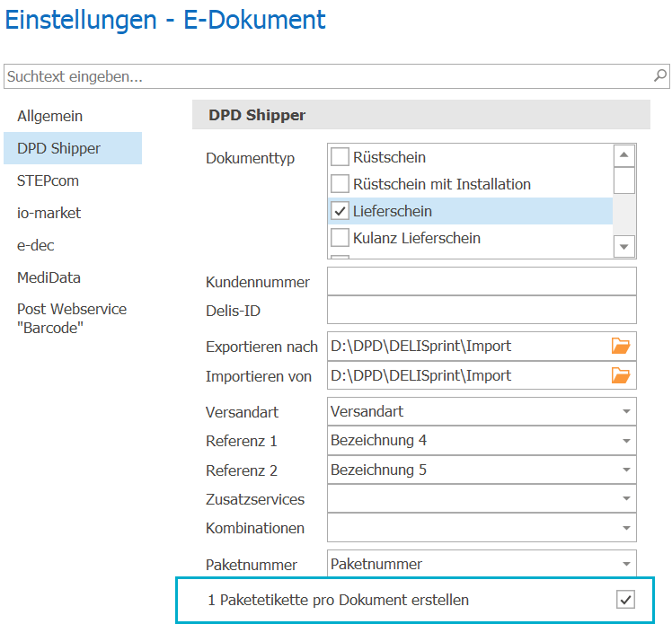
Task: Open the Referenz 1 dropdown
Action: 626,441
